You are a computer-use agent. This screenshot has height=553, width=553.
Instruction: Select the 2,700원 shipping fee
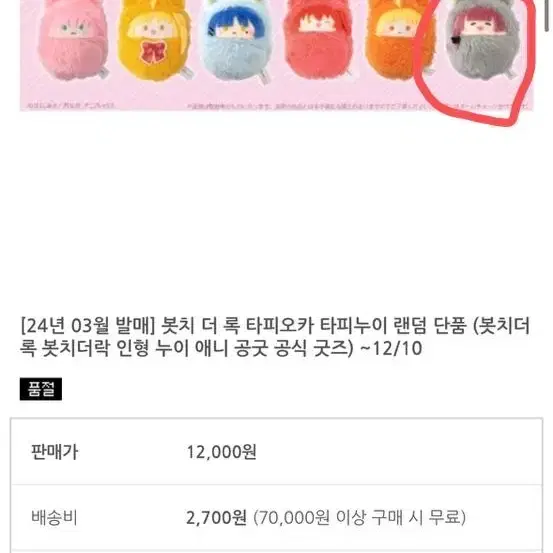[x=216, y=518]
